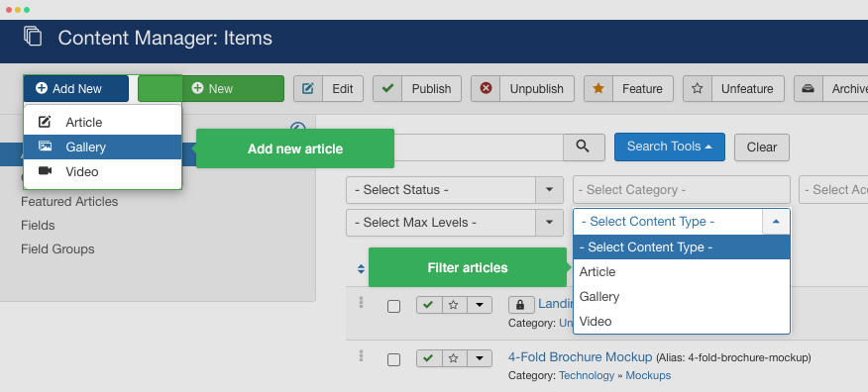The width and height of the screenshot is (868, 392).
Task: Click the image icon beside Gallery
Action: point(45,147)
